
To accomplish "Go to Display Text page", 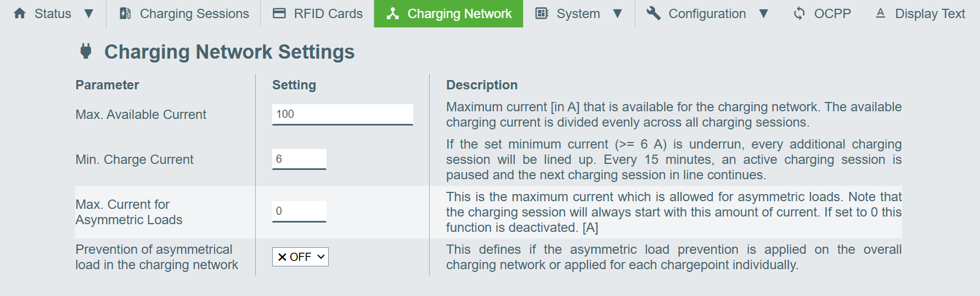I will click(x=930, y=13).
